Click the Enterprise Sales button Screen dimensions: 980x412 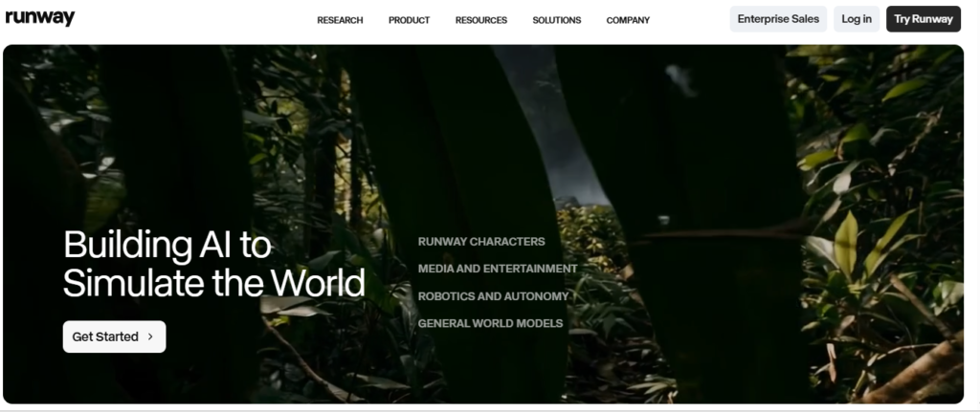pos(778,19)
